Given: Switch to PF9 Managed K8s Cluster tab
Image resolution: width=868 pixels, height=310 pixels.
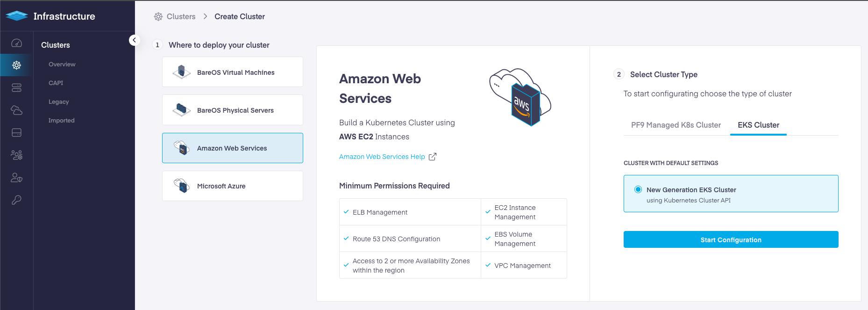Looking at the screenshot, I should point(676,125).
